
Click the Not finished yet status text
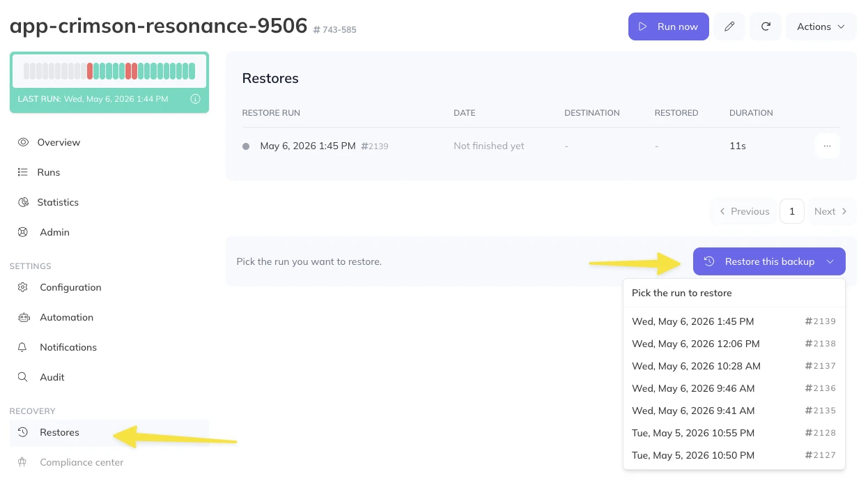tap(489, 146)
